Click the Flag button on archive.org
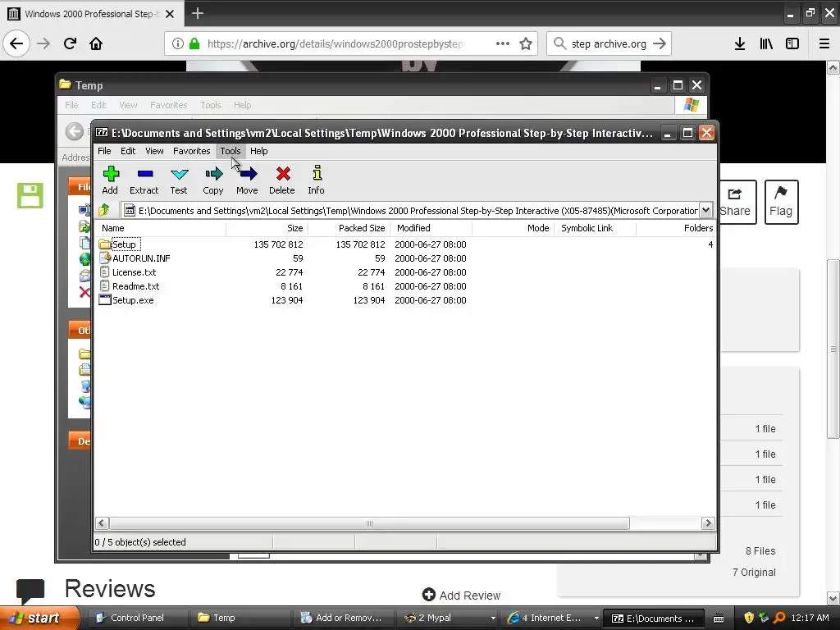This screenshot has height=630, width=840. [x=781, y=202]
